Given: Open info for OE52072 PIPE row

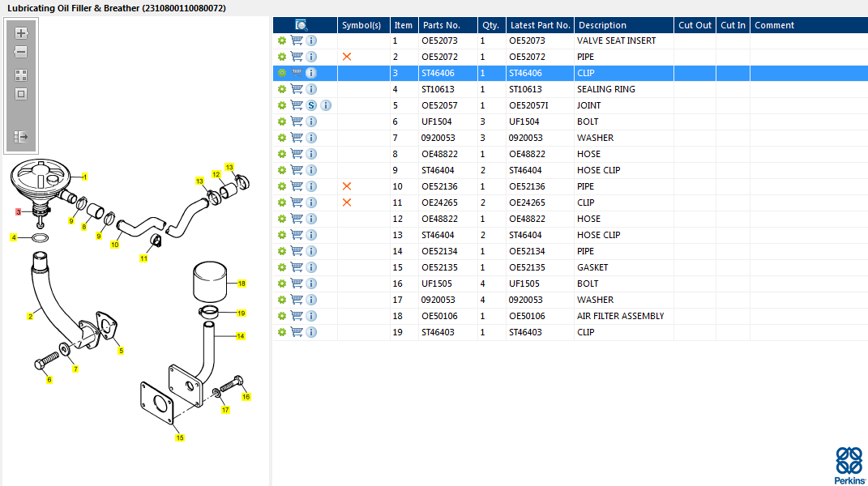Looking at the screenshot, I should pyautogui.click(x=311, y=57).
